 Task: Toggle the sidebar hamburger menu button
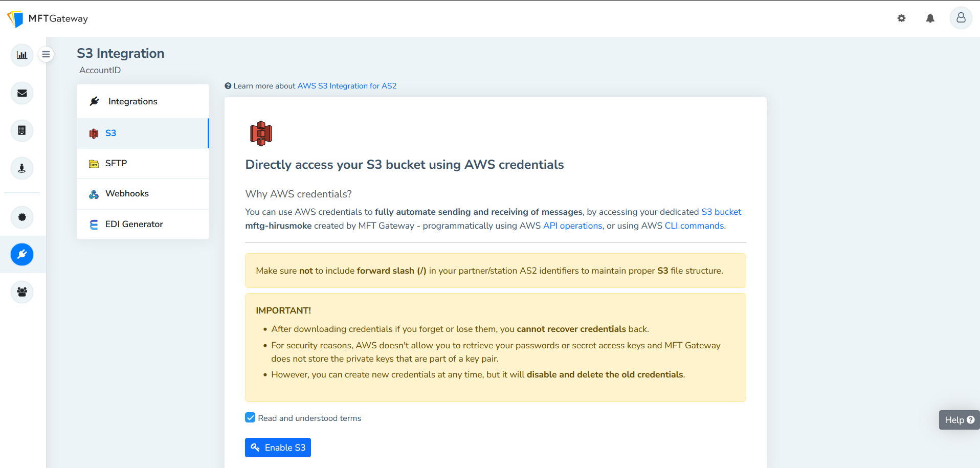coord(46,54)
